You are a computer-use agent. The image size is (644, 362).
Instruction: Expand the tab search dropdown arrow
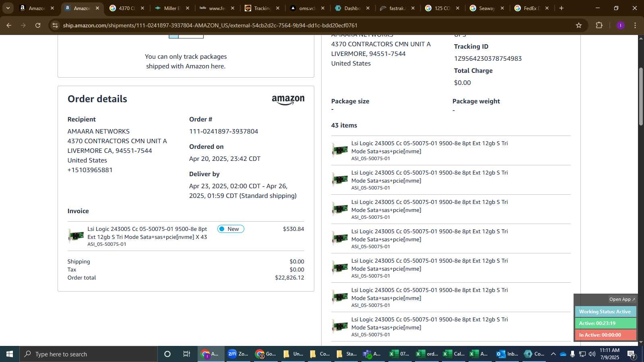(8, 8)
